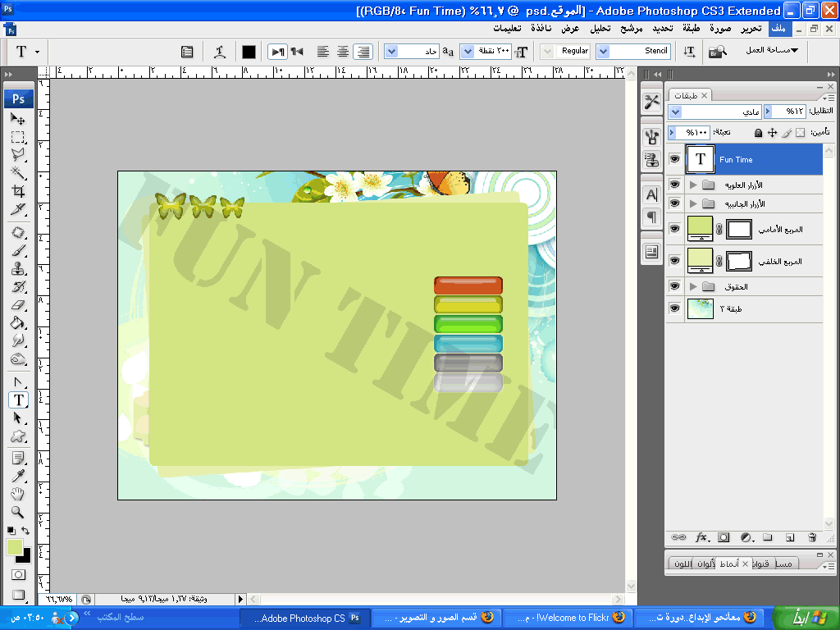Viewport: 840px width, 630px height.
Task: Switch to the أنماط (Styles) panel tab
Action: (x=726, y=564)
